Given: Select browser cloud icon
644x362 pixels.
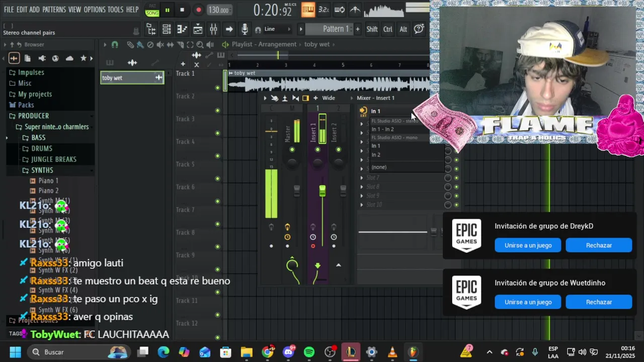Looking at the screenshot, I should 69,58.
